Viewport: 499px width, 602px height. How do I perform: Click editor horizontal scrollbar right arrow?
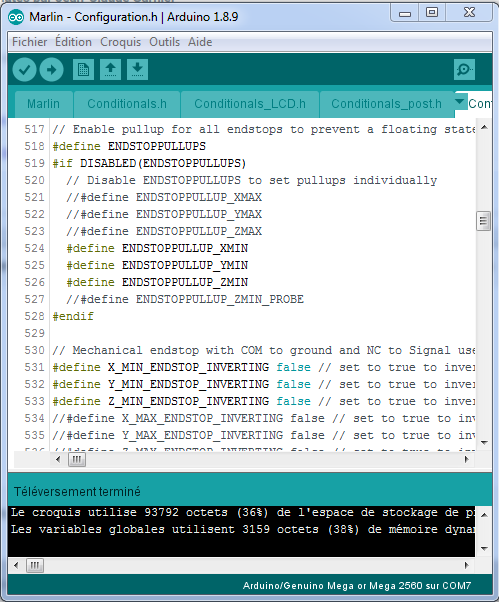466,459
